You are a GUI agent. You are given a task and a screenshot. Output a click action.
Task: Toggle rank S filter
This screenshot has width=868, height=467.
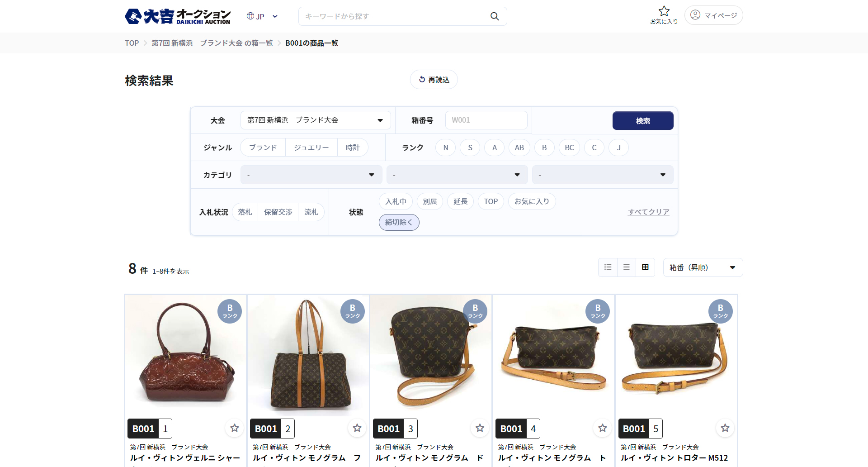tap(470, 148)
